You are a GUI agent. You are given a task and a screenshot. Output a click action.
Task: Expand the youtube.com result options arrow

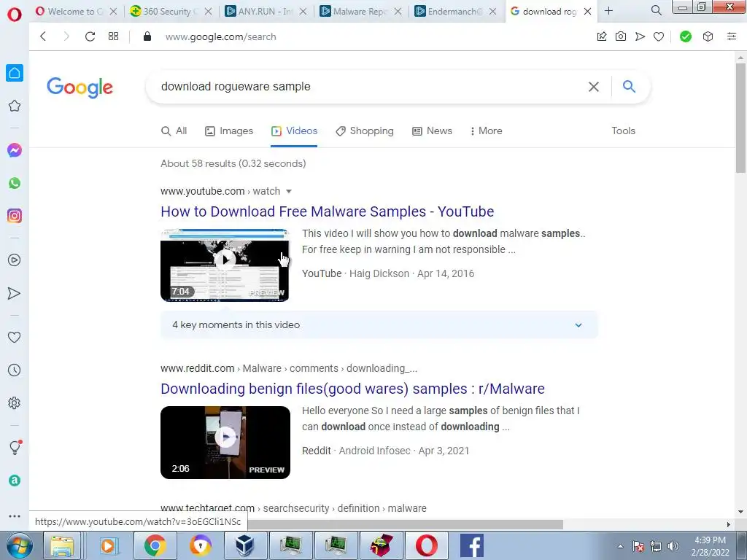[289, 192]
